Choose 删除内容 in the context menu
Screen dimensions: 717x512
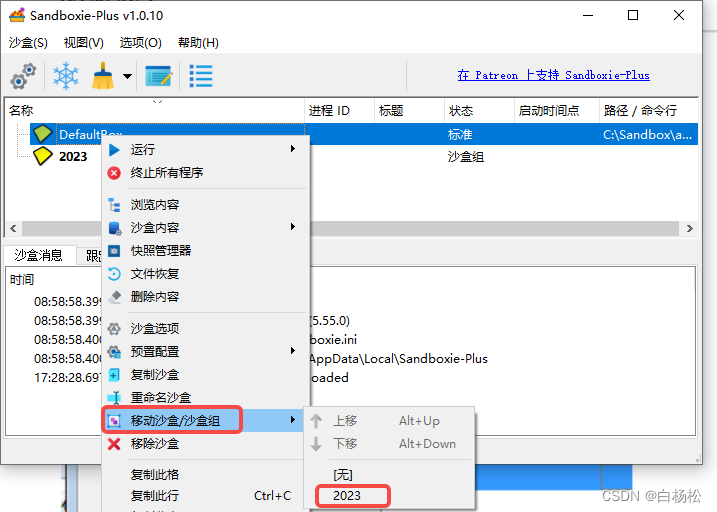coord(205,297)
